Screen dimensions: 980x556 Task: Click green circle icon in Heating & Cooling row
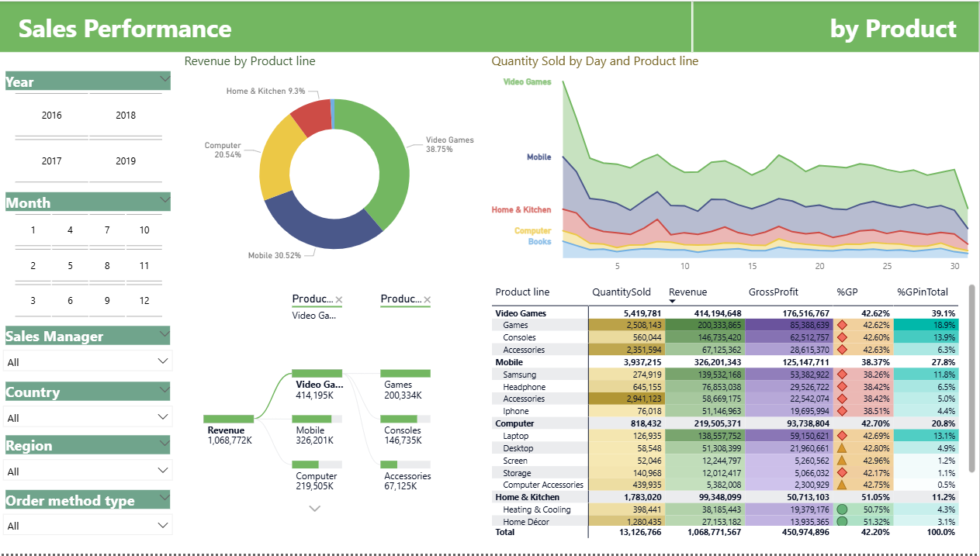click(842, 509)
